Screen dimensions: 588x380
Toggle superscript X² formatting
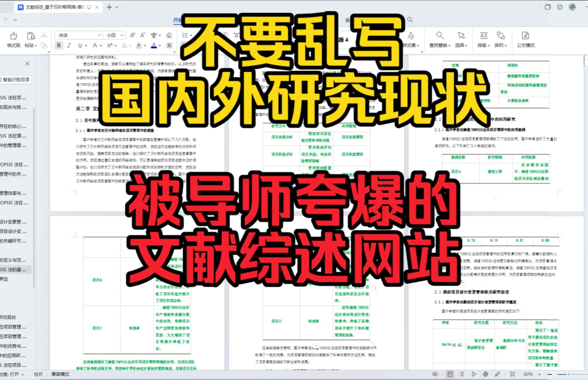(x=110, y=45)
